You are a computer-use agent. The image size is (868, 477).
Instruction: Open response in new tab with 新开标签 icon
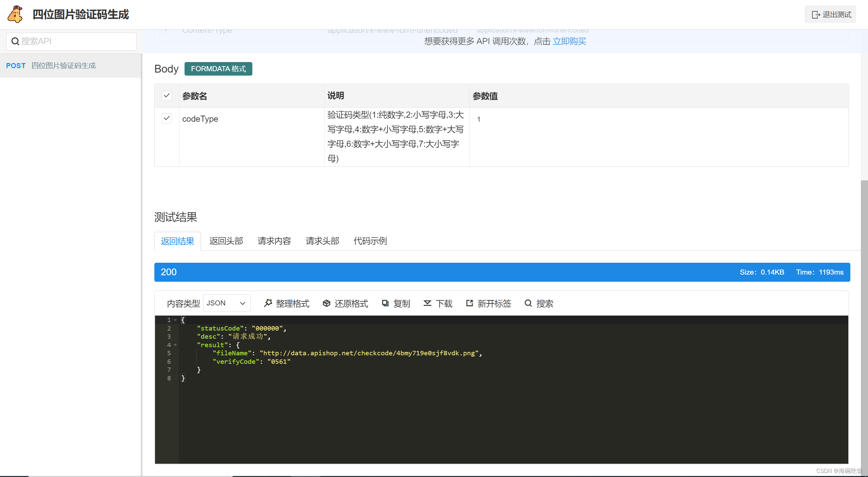pos(469,303)
